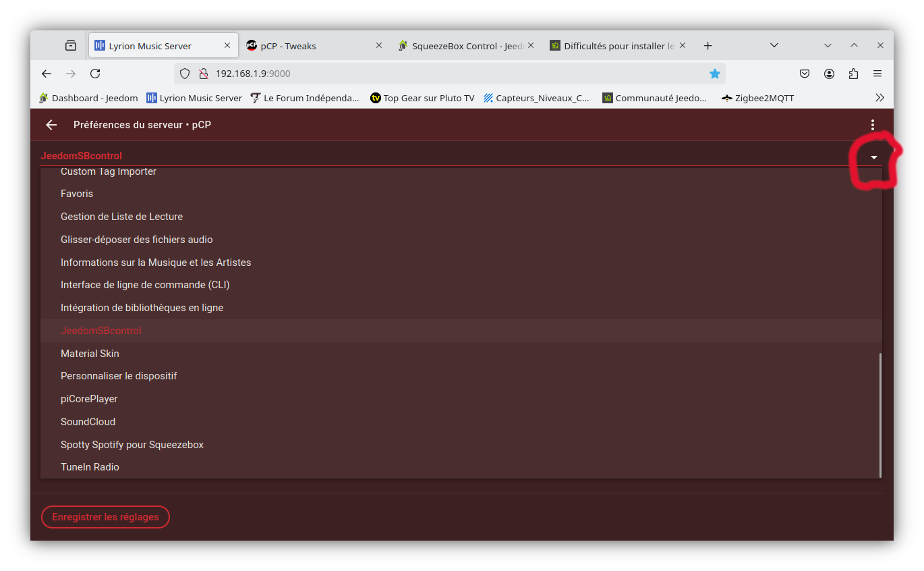Switch to the SqueezeBox Control tab

466,46
